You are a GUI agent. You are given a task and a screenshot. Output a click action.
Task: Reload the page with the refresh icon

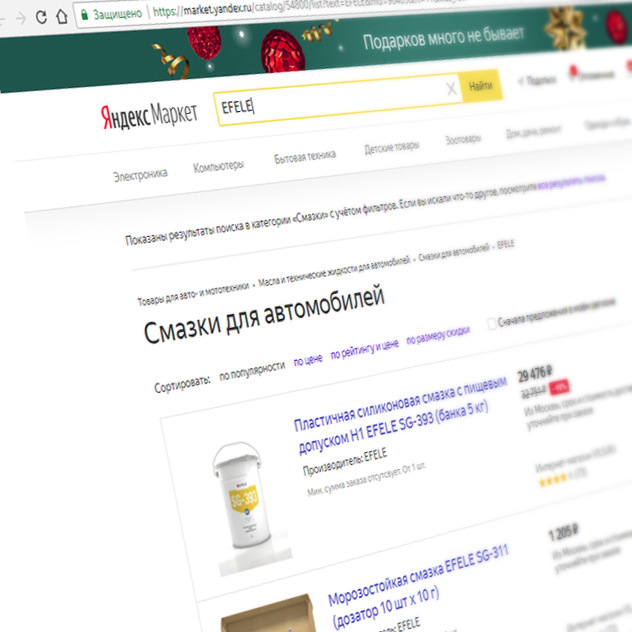pyautogui.click(x=41, y=17)
